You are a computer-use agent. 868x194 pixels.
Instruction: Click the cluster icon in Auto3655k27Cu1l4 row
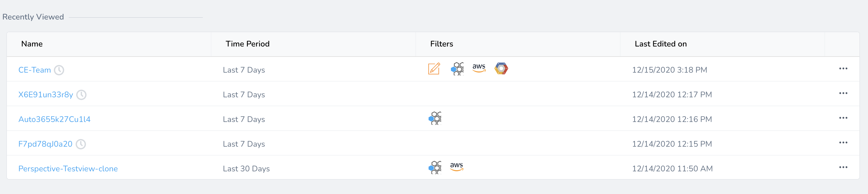tap(435, 118)
